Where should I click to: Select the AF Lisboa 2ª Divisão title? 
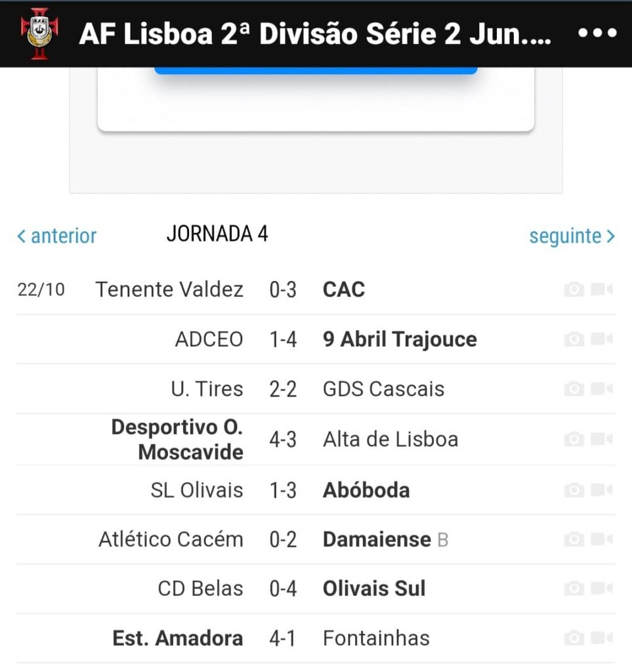(x=315, y=34)
